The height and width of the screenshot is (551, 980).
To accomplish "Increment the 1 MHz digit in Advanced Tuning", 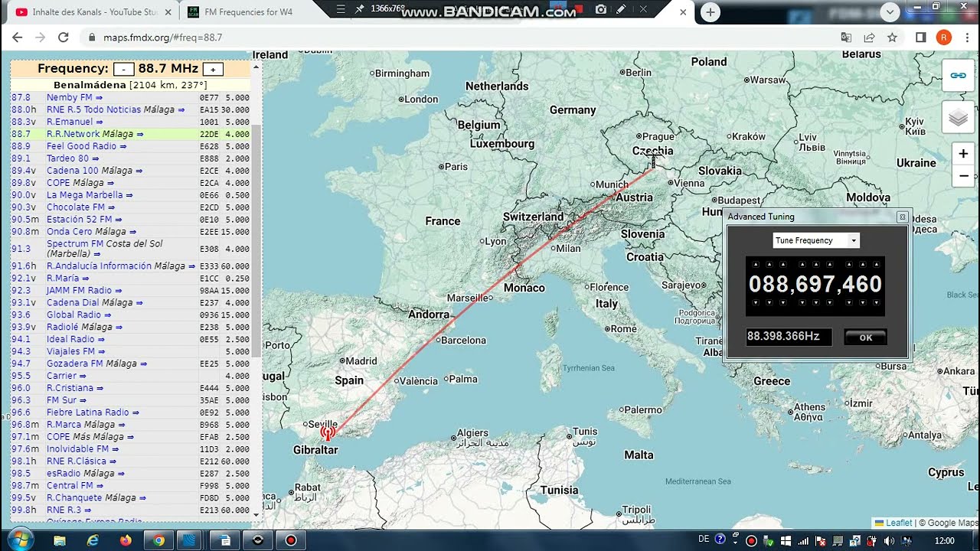I will click(782, 265).
